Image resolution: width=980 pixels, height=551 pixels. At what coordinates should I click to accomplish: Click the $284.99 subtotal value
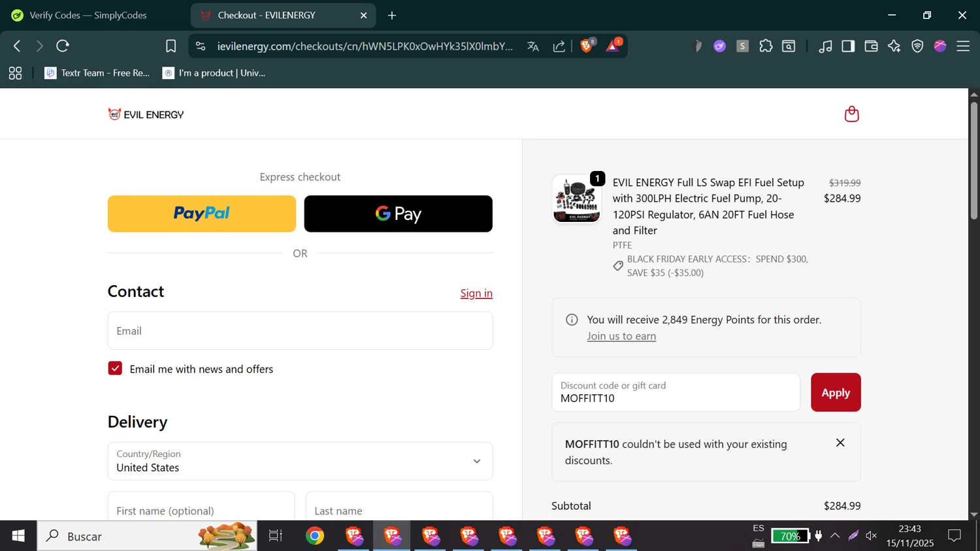click(842, 505)
